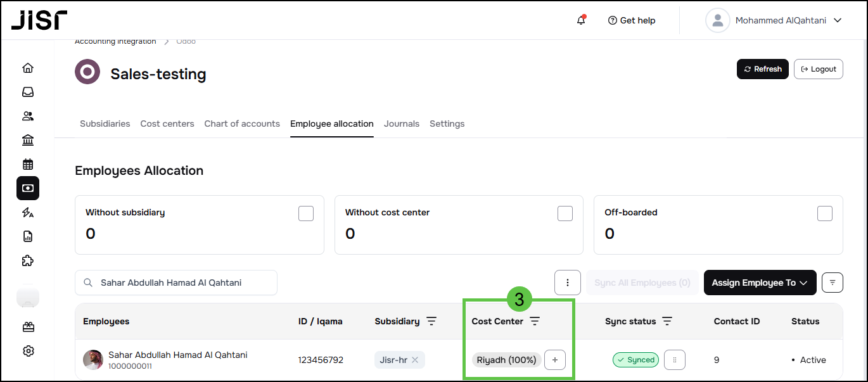868x382 pixels.
Task: Go to Home in the sidebar
Action: click(x=28, y=68)
